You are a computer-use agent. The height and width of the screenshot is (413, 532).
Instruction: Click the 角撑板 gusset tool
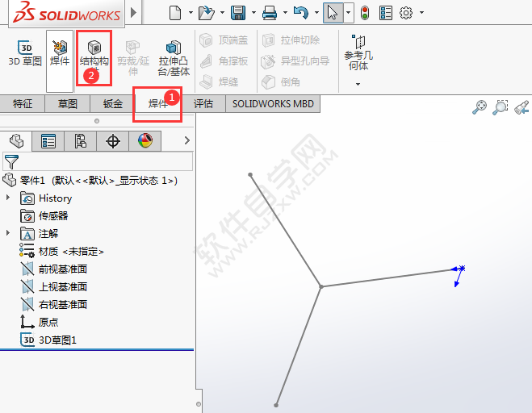(224, 61)
